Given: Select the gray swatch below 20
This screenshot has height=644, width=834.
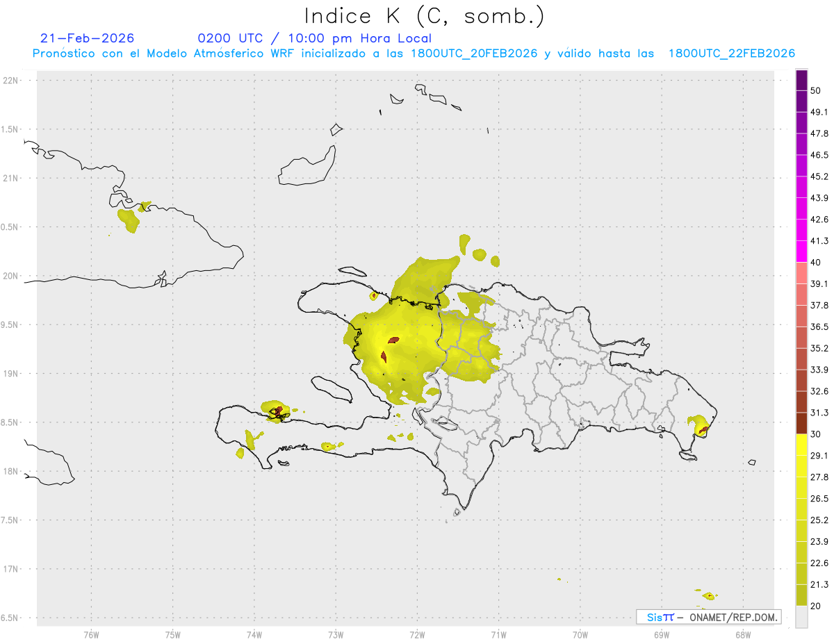Looking at the screenshot, I should [801, 617].
